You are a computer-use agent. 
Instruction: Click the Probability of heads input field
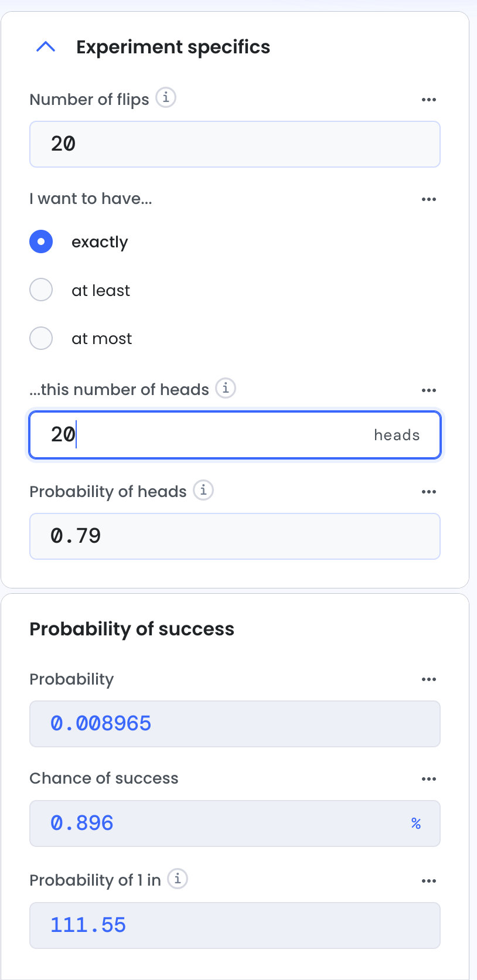(235, 536)
